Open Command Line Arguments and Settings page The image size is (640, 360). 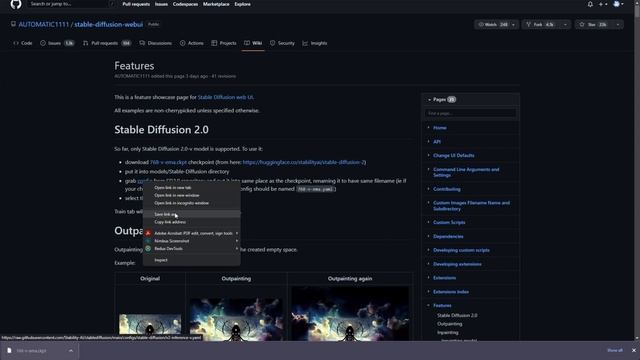pos(466,172)
